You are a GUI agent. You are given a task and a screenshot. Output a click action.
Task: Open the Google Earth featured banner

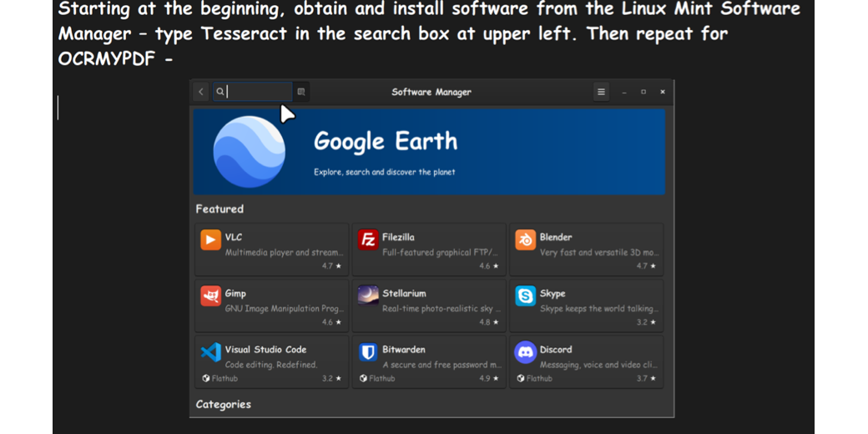click(x=429, y=152)
